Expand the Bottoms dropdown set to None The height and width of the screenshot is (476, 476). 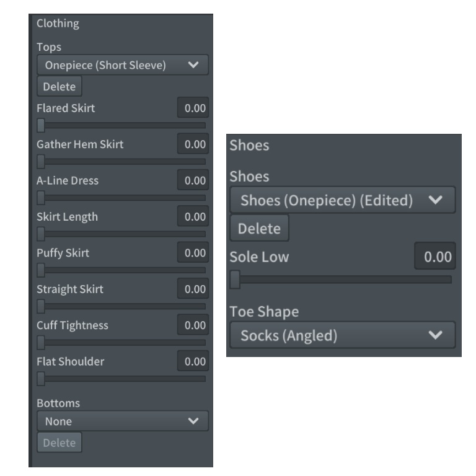(x=122, y=421)
